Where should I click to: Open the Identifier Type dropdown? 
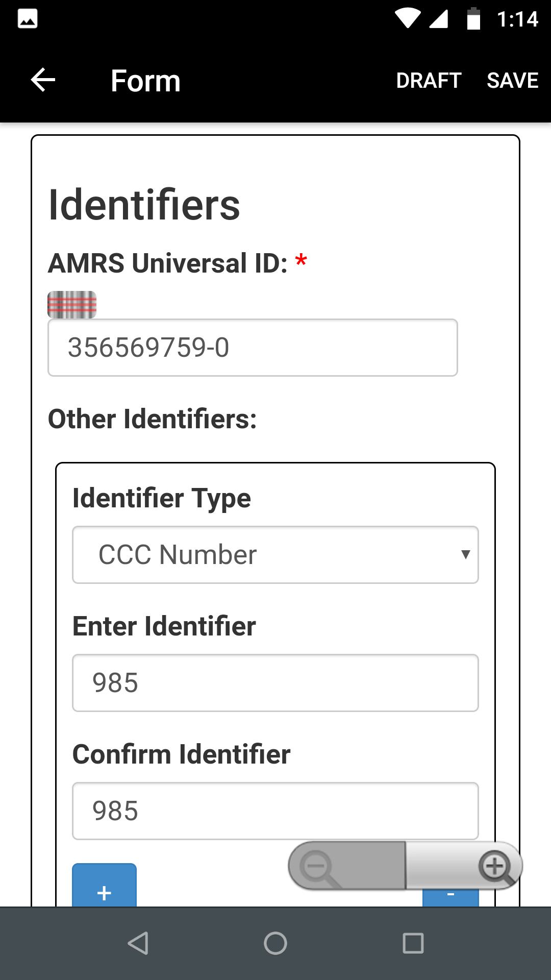(x=275, y=555)
